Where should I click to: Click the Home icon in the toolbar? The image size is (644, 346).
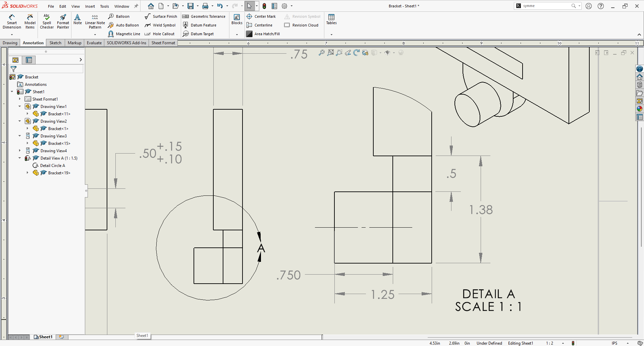(151, 6)
